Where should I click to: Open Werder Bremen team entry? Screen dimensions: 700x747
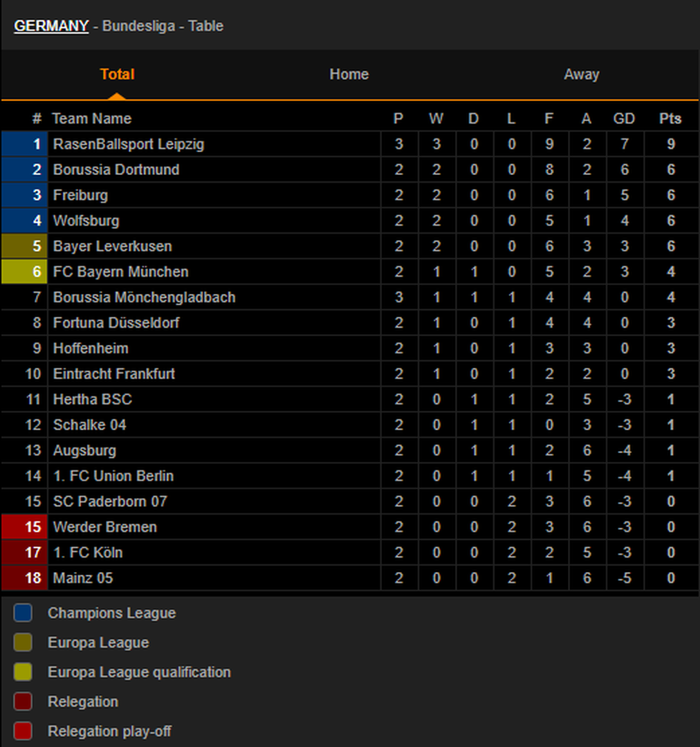point(105,527)
